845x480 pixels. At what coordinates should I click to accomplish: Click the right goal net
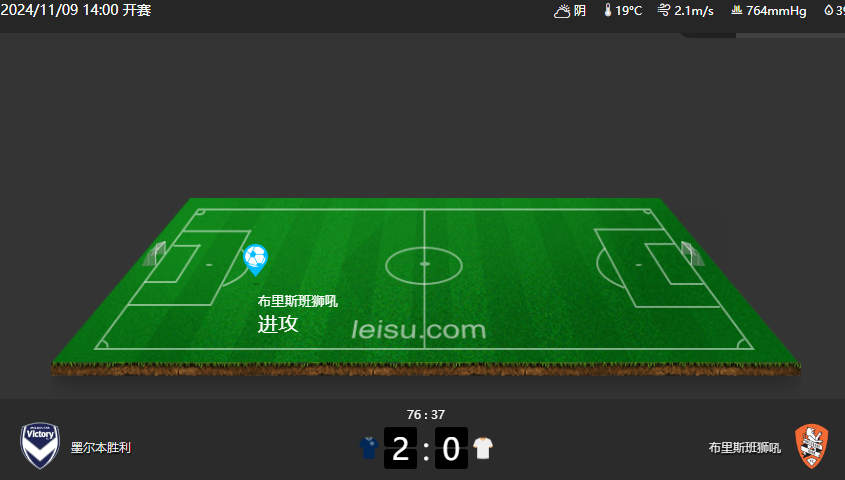click(x=692, y=254)
